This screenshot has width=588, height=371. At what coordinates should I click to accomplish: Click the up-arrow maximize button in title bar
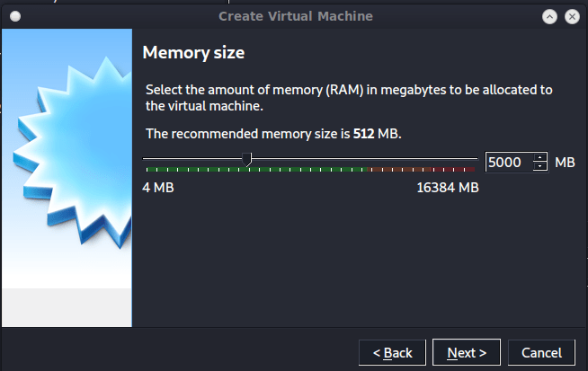coord(549,16)
